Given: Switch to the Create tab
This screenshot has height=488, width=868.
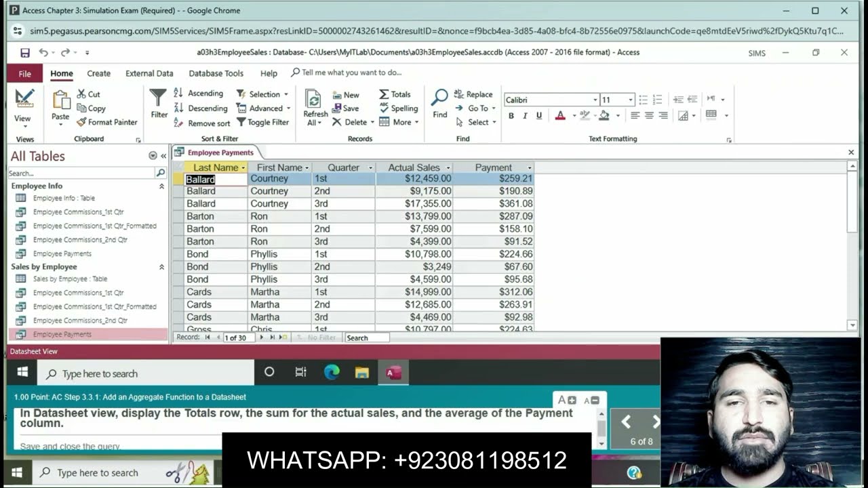Looking at the screenshot, I should pos(98,73).
